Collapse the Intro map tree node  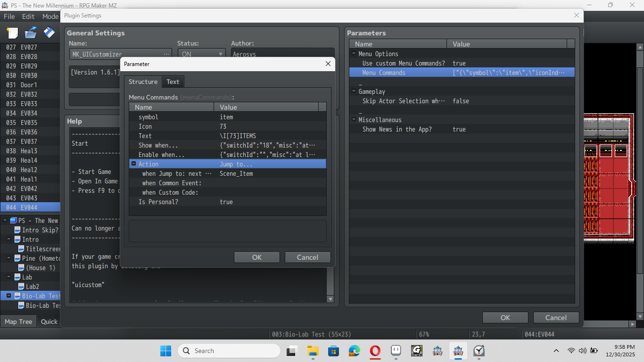[x=8, y=239]
